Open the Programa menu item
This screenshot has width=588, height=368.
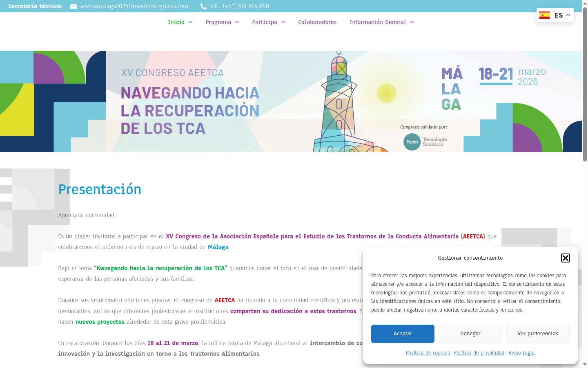(x=218, y=22)
